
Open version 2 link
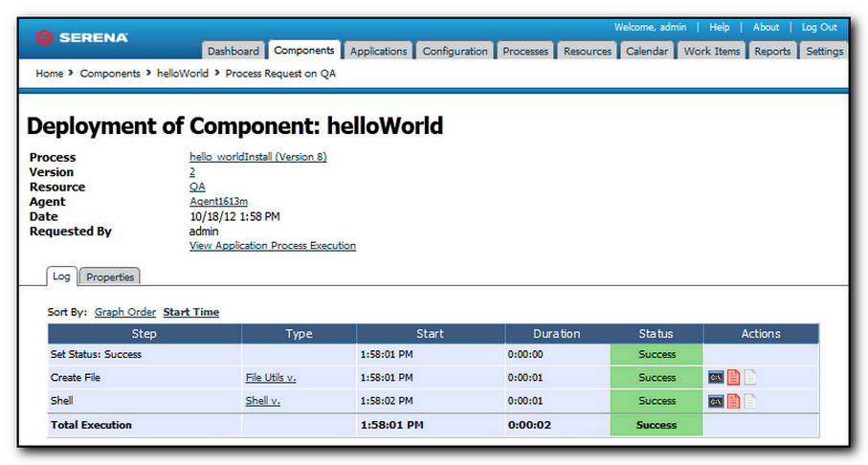tap(192, 172)
